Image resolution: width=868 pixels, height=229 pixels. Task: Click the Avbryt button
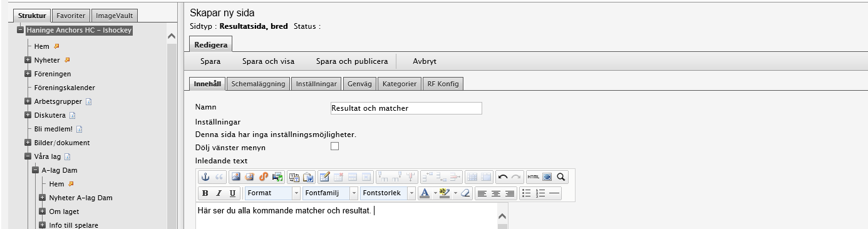coord(425,61)
